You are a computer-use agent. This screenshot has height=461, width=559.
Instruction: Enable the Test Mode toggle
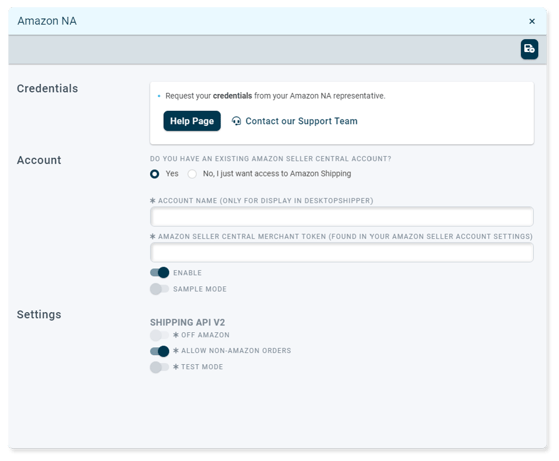(x=159, y=367)
